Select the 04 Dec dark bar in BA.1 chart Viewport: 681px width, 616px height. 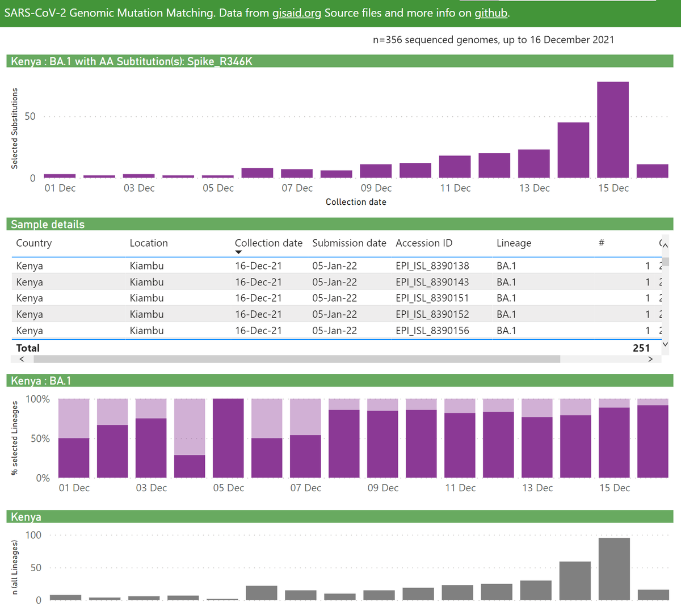click(190, 466)
